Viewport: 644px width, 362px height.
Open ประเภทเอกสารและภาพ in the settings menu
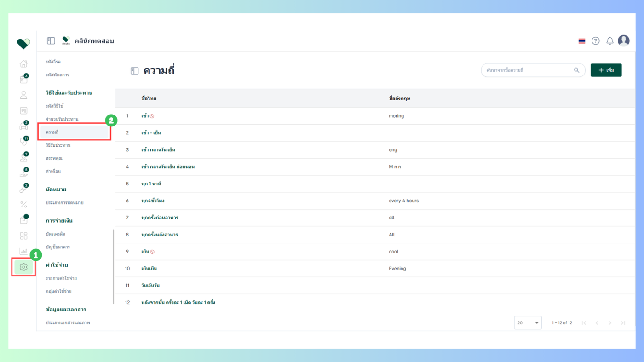pyautogui.click(x=68, y=323)
